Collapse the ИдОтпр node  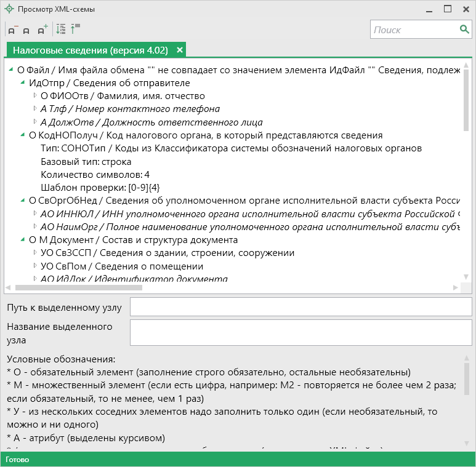coord(23,83)
